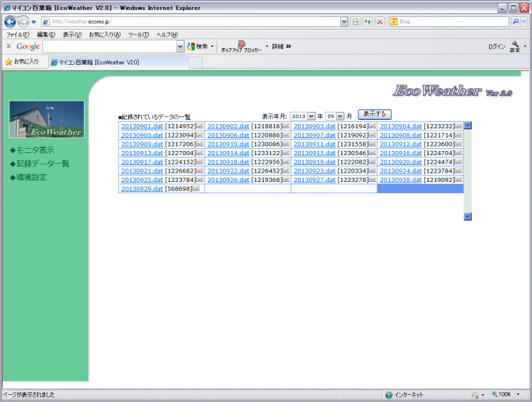Screen dimensions: 532x402
Task: Click the Stop loading X icon
Action: 380,22
